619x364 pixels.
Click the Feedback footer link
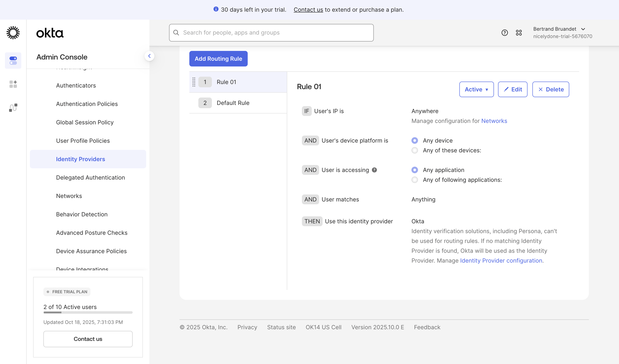427,327
